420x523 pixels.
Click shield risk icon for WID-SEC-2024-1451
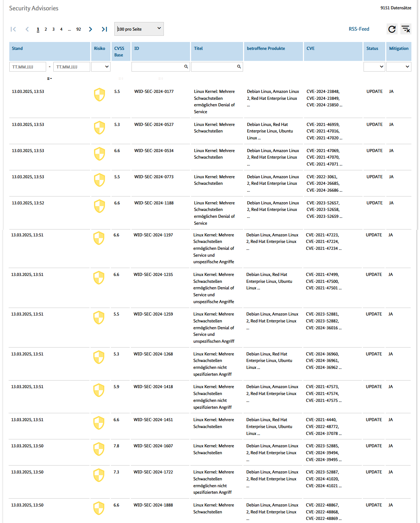pyautogui.click(x=99, y=423)
